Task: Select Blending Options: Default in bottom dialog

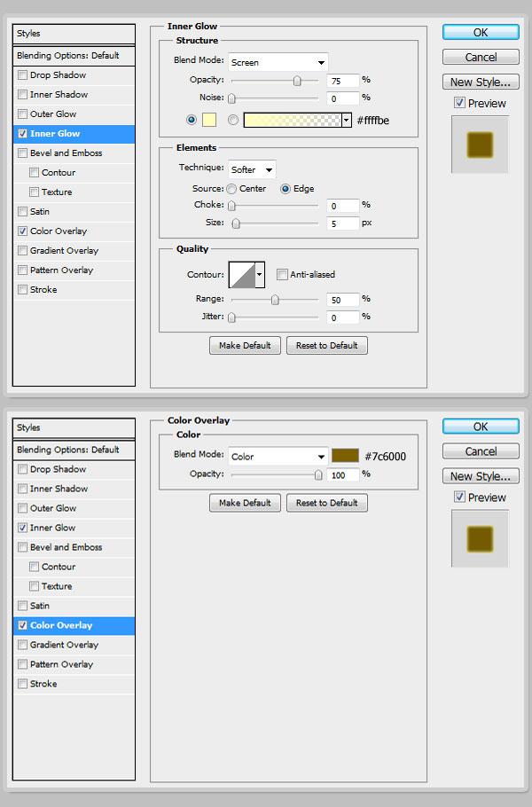Action: pyautogui.click(x=74, y=450)
